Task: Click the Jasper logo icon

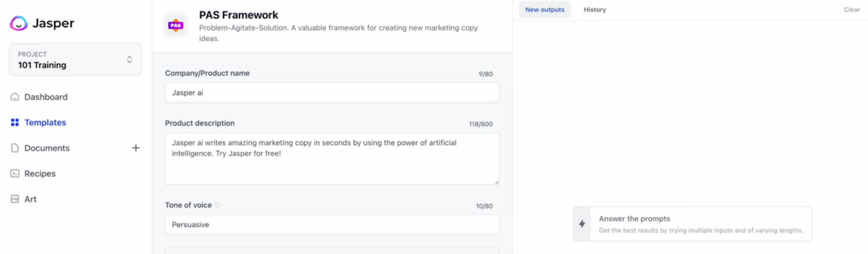Action: [18, 23]
